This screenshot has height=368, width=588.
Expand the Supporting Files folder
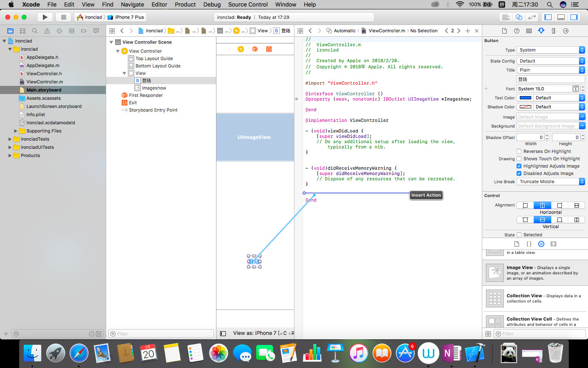point(16,131)
